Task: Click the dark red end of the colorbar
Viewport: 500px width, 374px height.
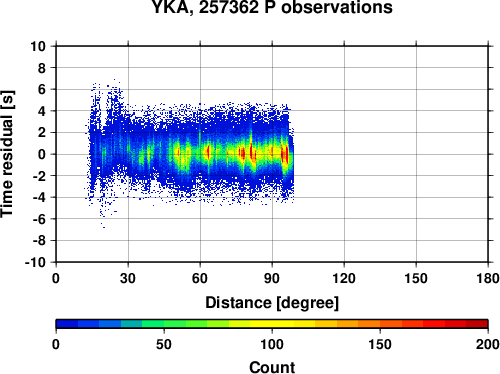Action: coord(477,324)
